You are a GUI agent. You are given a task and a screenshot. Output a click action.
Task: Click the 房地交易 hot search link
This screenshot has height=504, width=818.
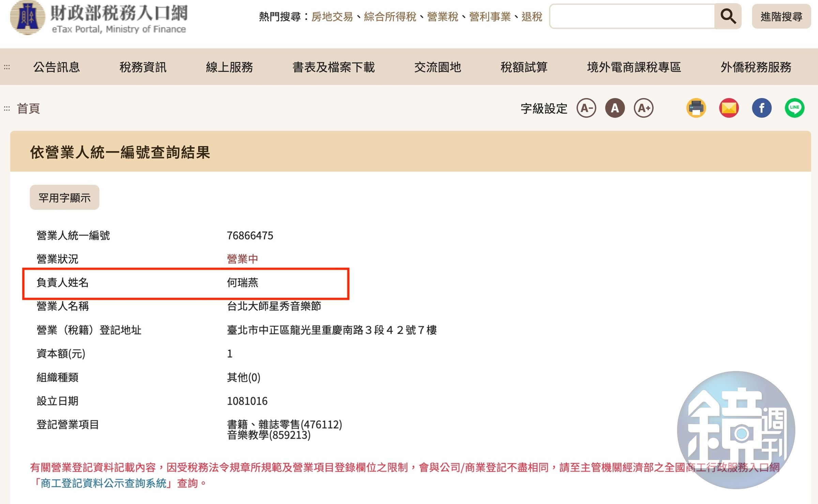point(332,16)
